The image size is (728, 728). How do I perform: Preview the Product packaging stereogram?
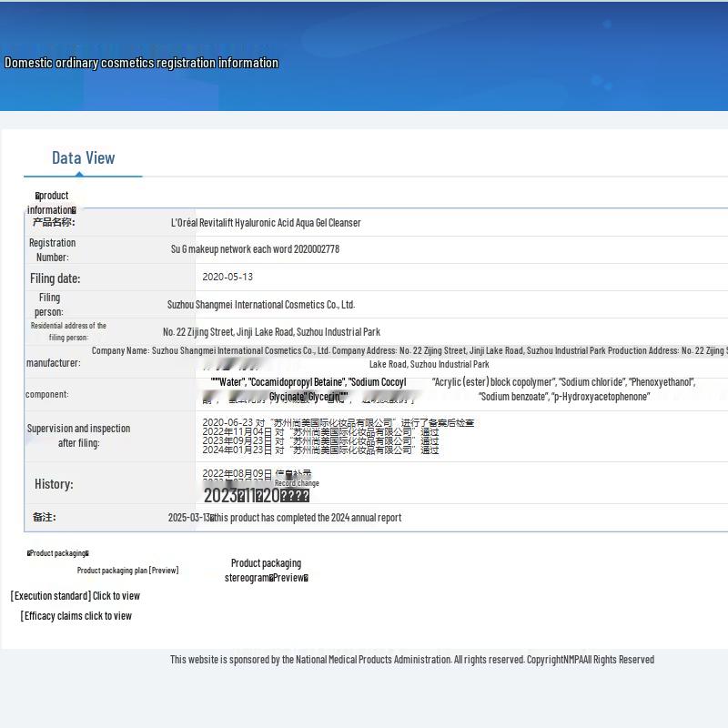tap(266, 571)
